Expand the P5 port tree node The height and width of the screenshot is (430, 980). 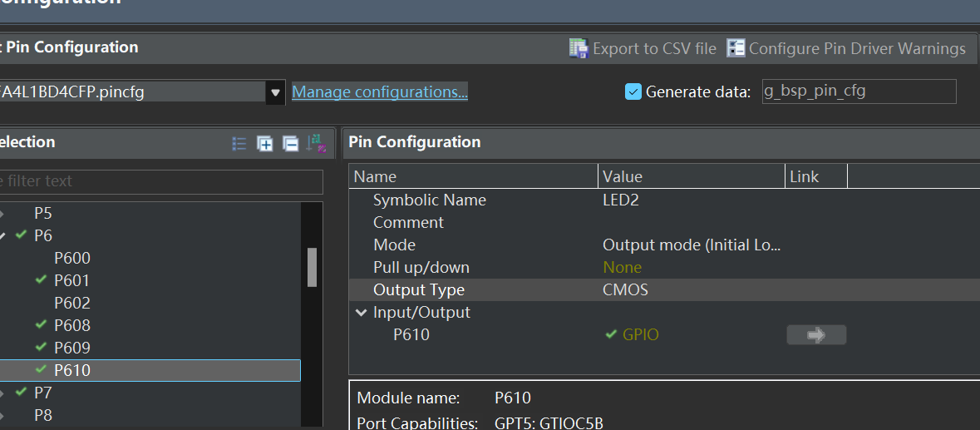2,214
